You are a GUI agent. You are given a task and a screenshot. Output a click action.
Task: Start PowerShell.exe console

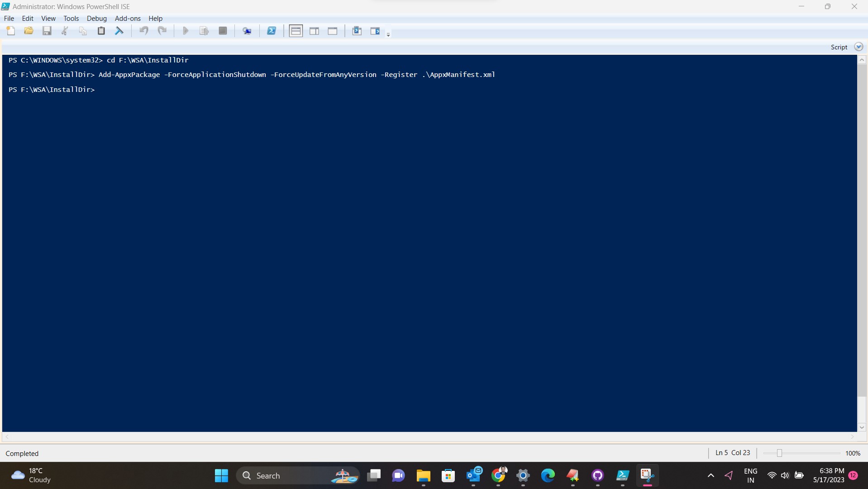click(272, 30)
